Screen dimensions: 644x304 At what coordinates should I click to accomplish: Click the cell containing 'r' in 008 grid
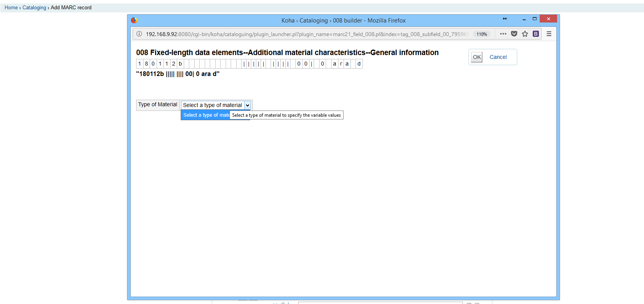tap(341, 64)
